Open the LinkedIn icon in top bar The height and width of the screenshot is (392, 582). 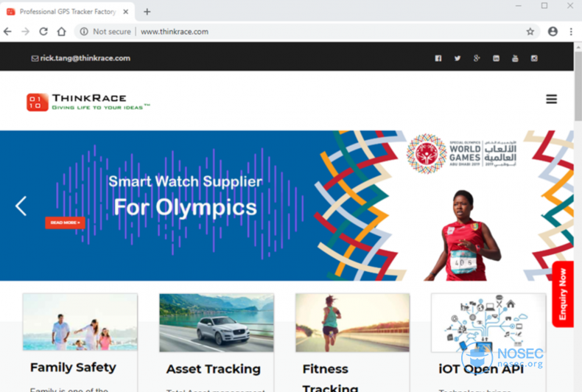pyautogui.click(x=496, y=58)
